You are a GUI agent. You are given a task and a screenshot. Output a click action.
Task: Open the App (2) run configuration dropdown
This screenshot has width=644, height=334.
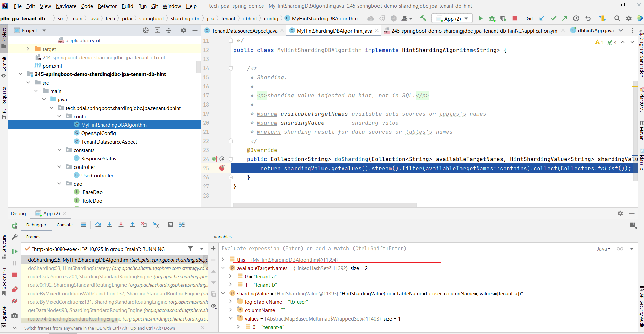(x=452, y=19)
